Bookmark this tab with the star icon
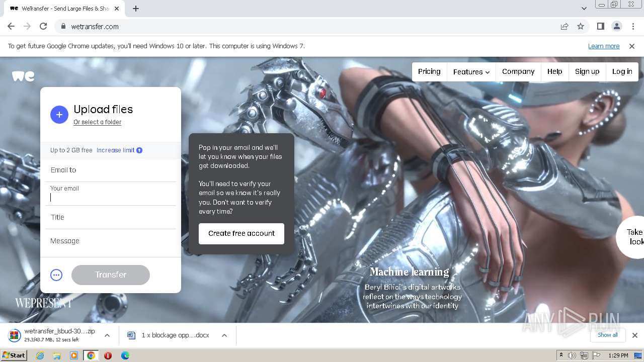 point(581,26)
